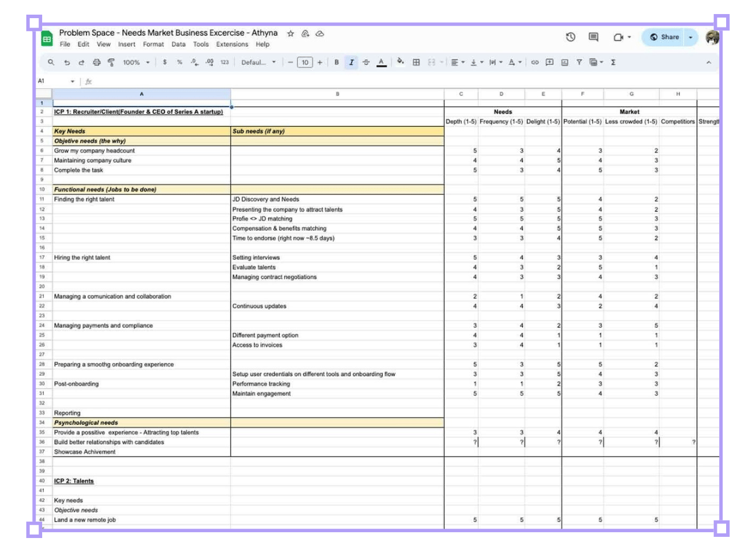The image size is (756, 555).
Task: Open more number formats (123)
Action: coord(225,62)
